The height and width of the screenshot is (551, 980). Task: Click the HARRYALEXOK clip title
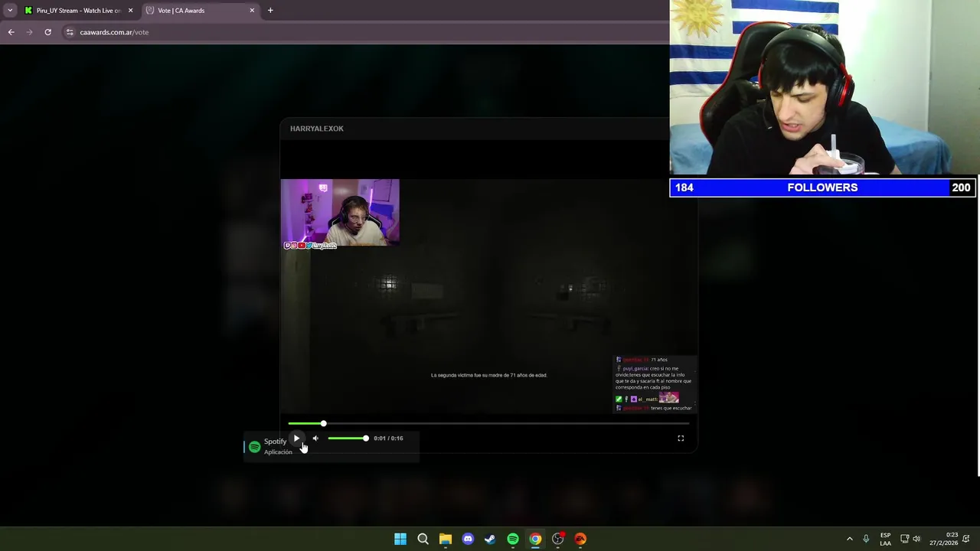(317, 129)
